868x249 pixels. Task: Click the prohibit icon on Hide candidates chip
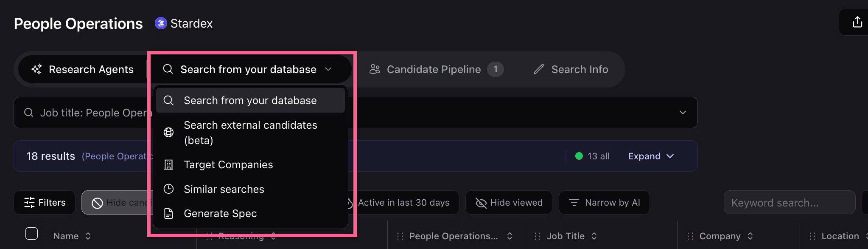(97, 203)
